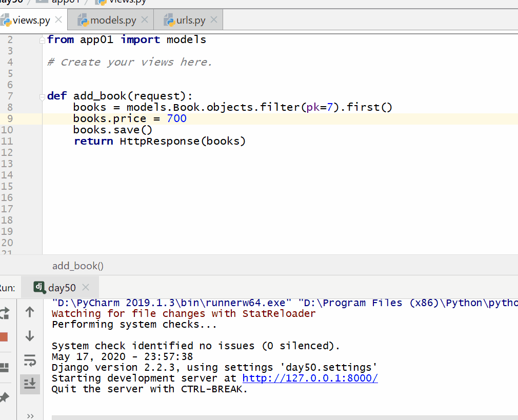518x420 pixels.
Task: Close the day50 run tab
Action: point(86,287)
